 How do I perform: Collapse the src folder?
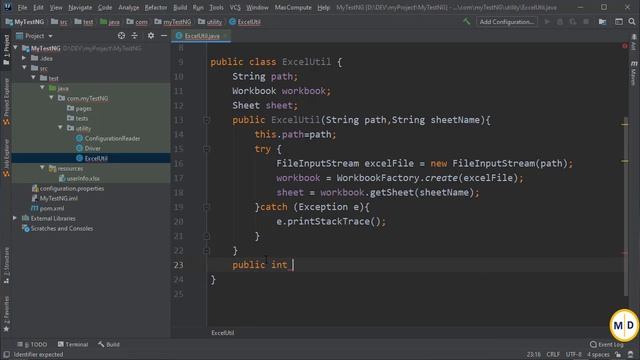click(24, 68)
